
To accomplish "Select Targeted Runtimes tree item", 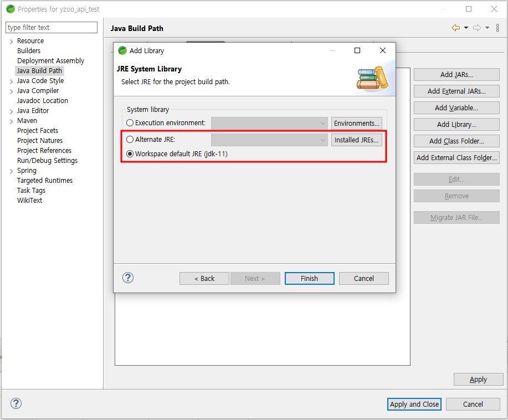I will [x=45, y=180].
